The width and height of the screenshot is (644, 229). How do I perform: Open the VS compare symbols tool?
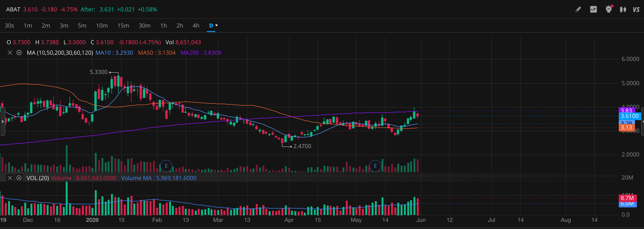636,10
